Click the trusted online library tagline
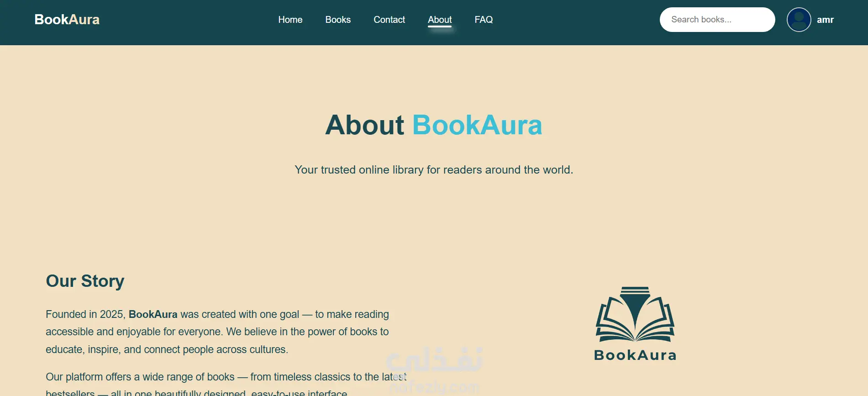This screenshot has width=868, height=396. click(434, 170)
